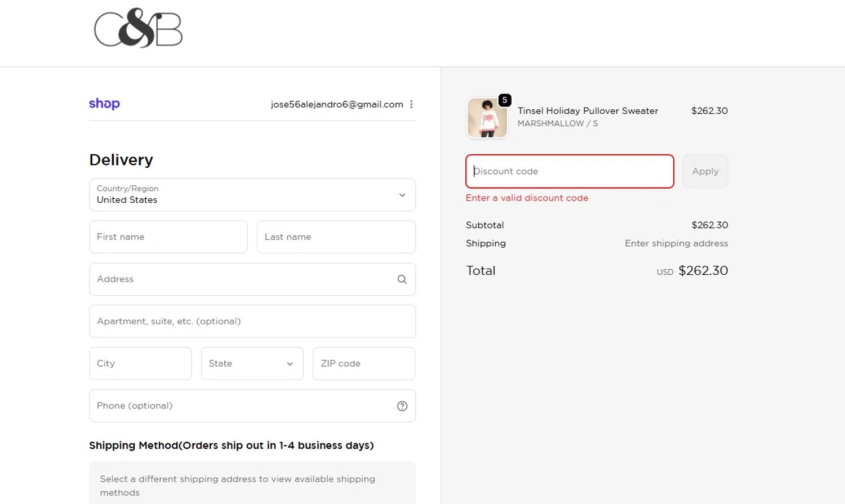Select the Apartment, suite field
Screen dimensions: 845x504
point(252,322)
